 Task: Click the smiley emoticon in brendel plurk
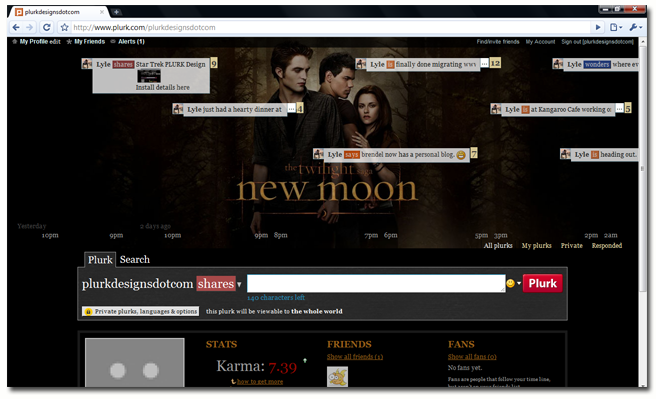(461, 155)
